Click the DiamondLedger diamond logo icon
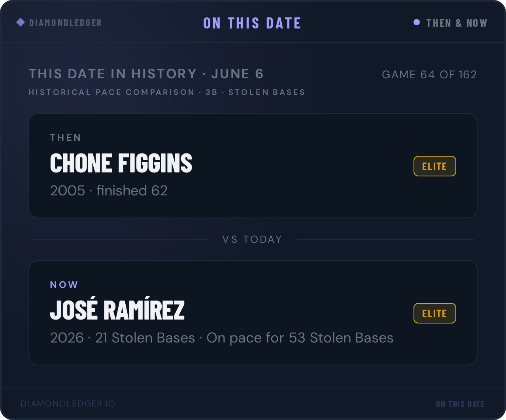Viewport: 506px width, 420px height. pyautogui.click(x=21, y=23)
